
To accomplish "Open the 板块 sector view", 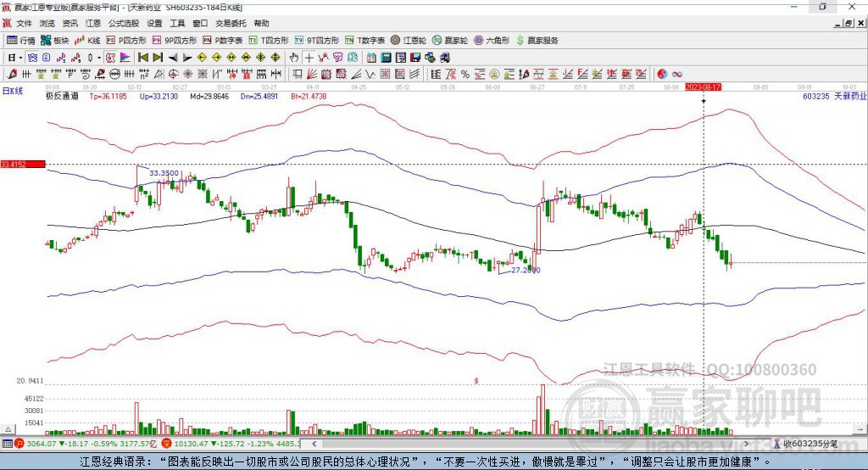I will tap(54, 41).
